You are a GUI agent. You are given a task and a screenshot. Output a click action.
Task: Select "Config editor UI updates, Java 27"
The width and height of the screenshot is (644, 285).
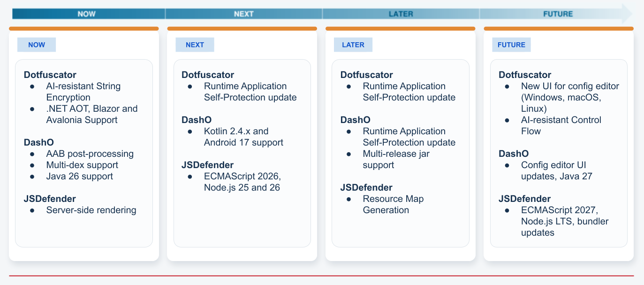coord(557,170)
